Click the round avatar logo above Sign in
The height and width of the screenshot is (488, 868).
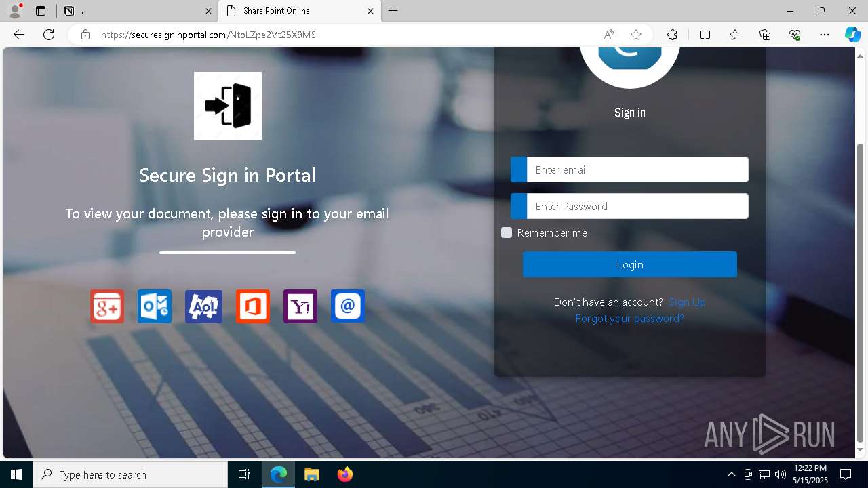[x=630, y=66]
